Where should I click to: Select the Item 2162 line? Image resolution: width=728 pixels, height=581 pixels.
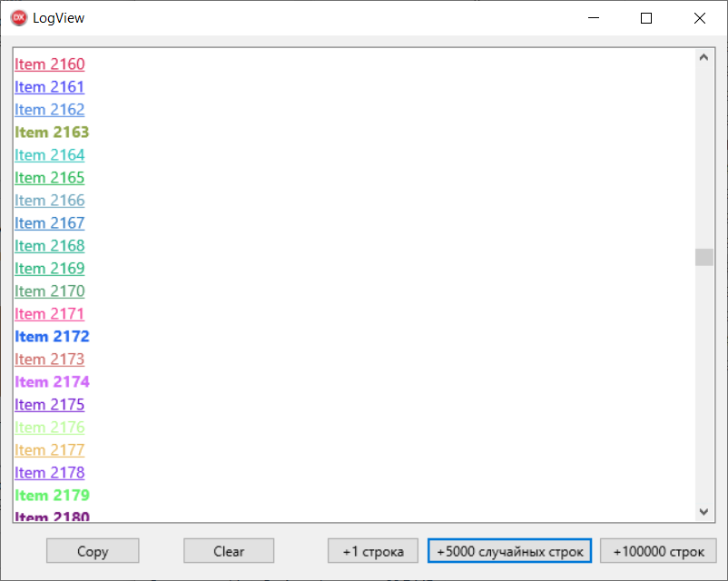pos(50,110)
